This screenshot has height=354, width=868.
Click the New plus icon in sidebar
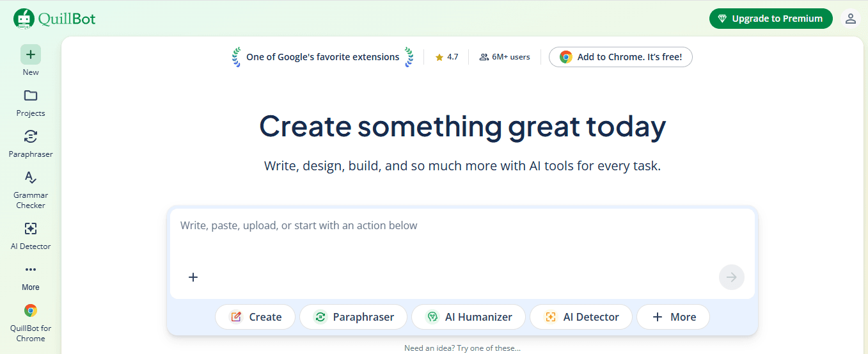coord(31,54)
